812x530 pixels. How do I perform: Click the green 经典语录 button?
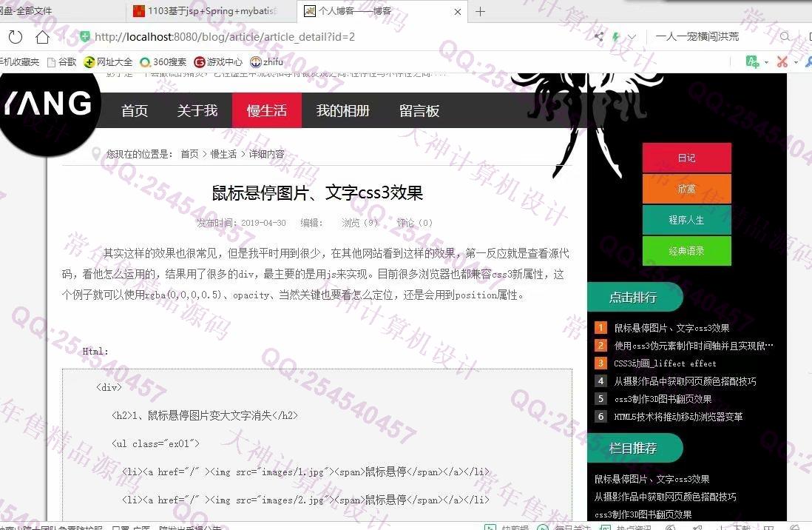click(x=686, y=251)
